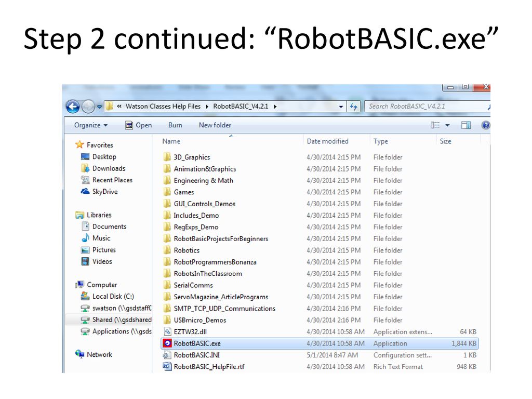This screenshot has height=399, width=532.
Task: Open the Organize menu
Action: pyautogui.click(x=90, y=125)
